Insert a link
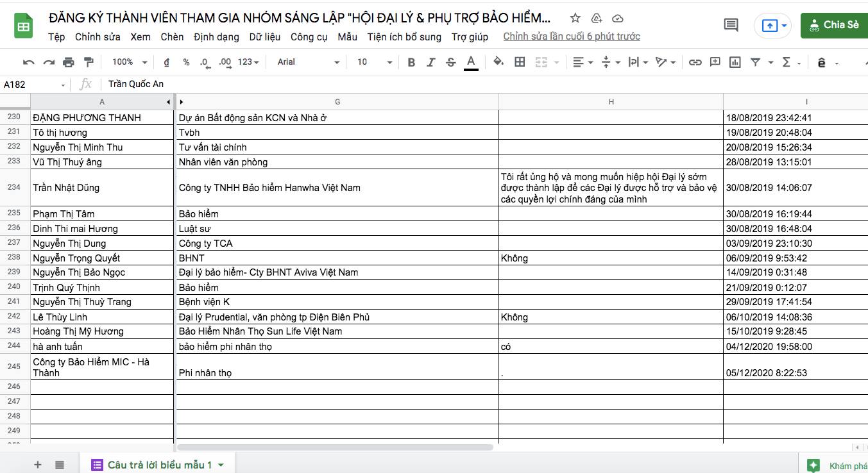Image resolution: width=868 pixels, height=473 pixels. click(695, 62)
